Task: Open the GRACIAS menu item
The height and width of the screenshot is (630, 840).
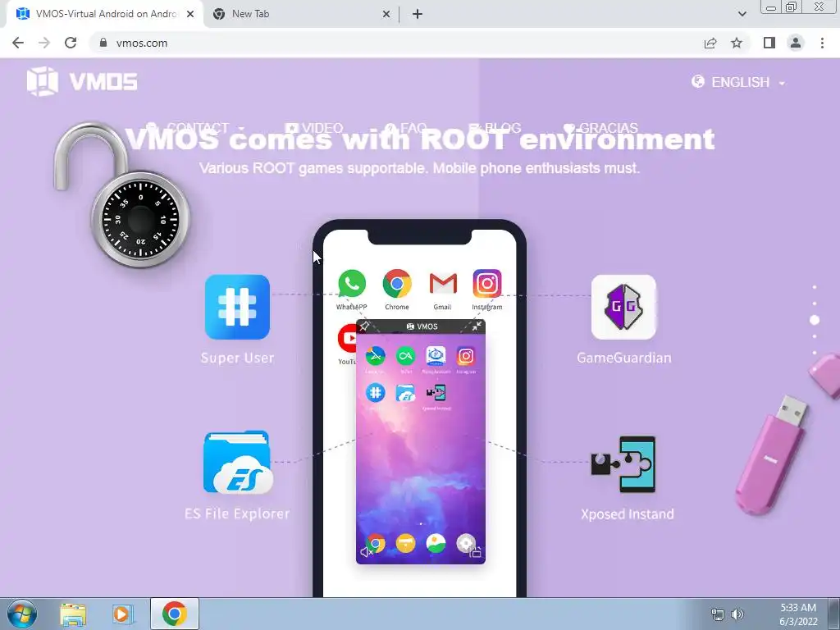Action: pos(600,128)
